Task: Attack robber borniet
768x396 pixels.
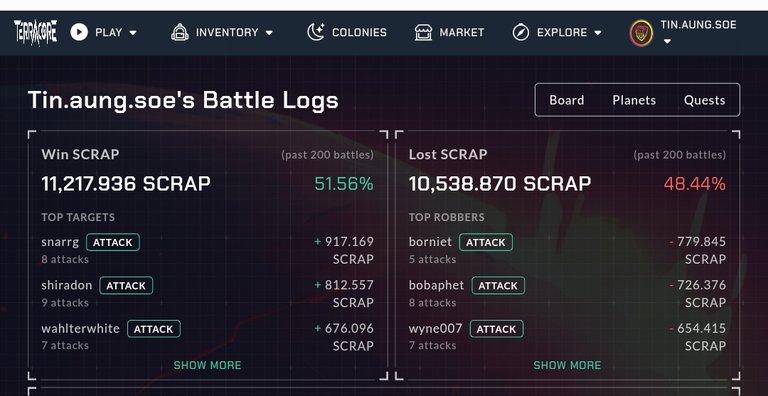Action: [x=486, y=242]
